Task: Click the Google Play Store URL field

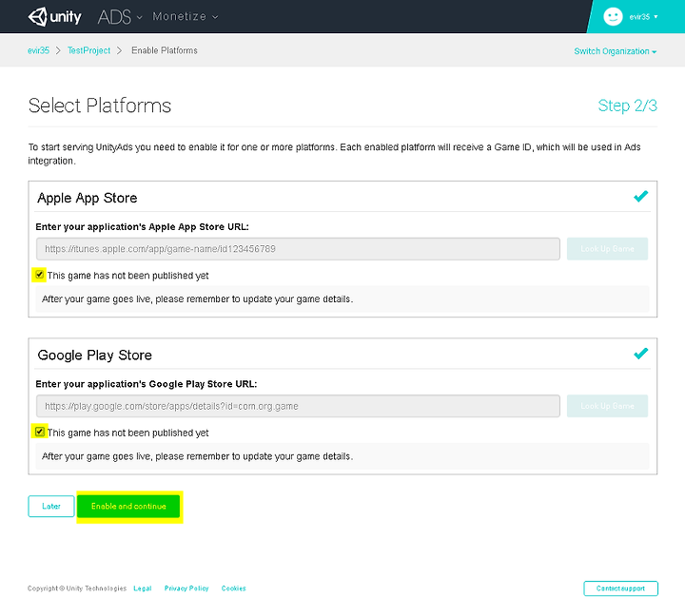Action: [298, 406]
